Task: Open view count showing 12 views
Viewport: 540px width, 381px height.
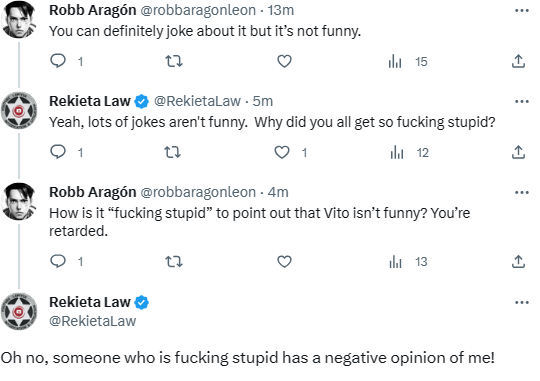Action: coord(409,153)
